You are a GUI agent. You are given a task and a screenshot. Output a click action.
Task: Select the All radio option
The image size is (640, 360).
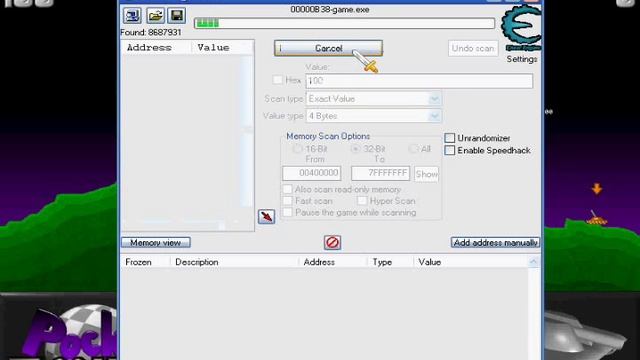(413, 149)
